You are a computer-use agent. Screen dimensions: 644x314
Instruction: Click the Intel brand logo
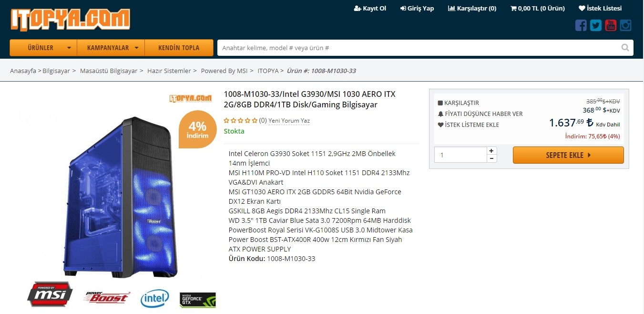pyautogui.click(x=154, y=298)
